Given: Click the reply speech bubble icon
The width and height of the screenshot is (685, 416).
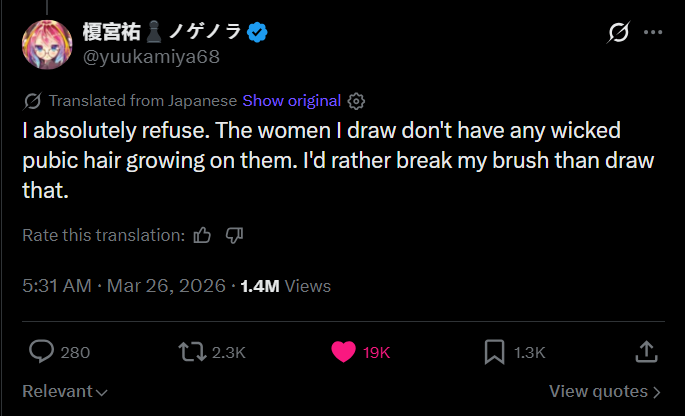Looking at the screenshot, I should [41, 351].
